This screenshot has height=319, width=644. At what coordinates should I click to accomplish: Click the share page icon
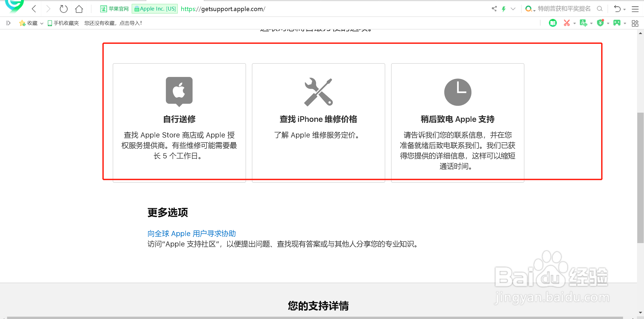pos(494,9)
